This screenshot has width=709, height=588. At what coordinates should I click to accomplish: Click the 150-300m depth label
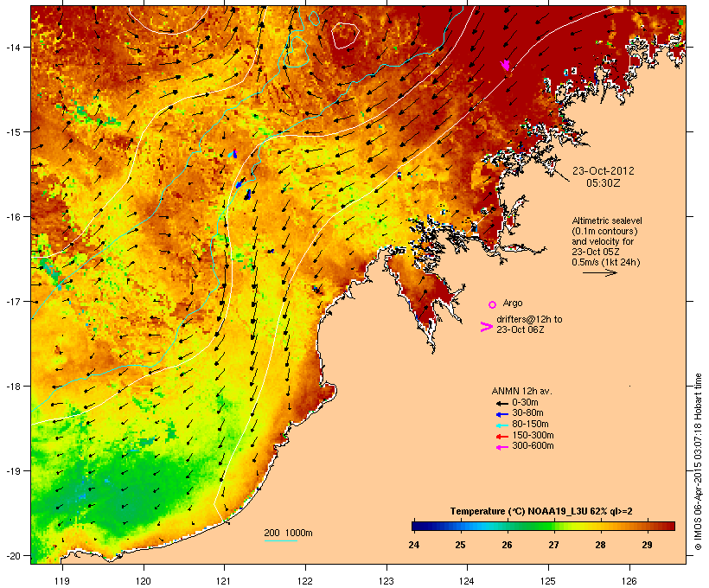tap(533, 435)
